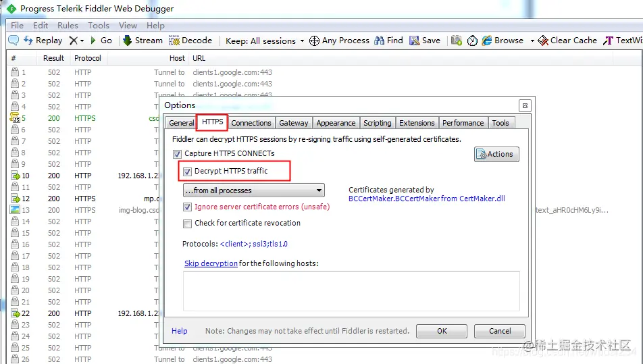Image resolution: width=643 pixels, height=364 pixels.
Task: Select the HTTPS tab
Action: 212,122
